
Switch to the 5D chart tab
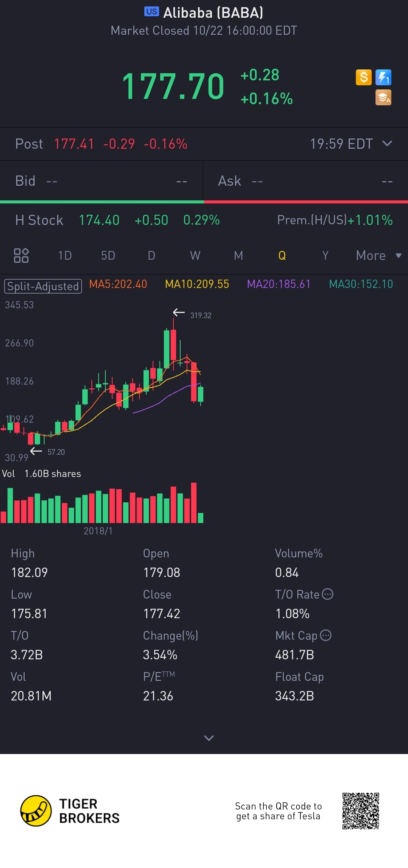108,255
